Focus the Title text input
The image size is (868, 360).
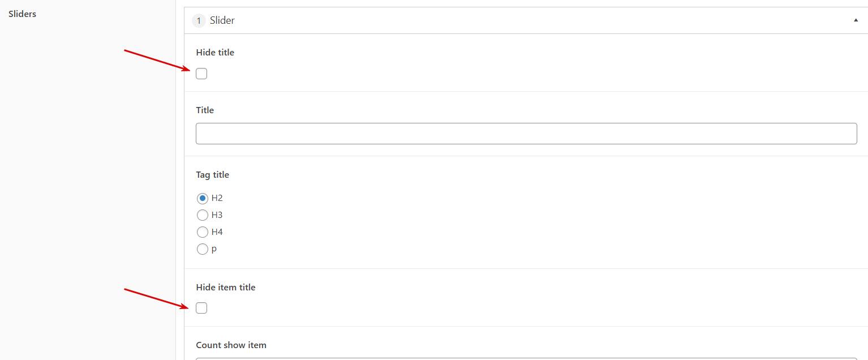(526, 134)
